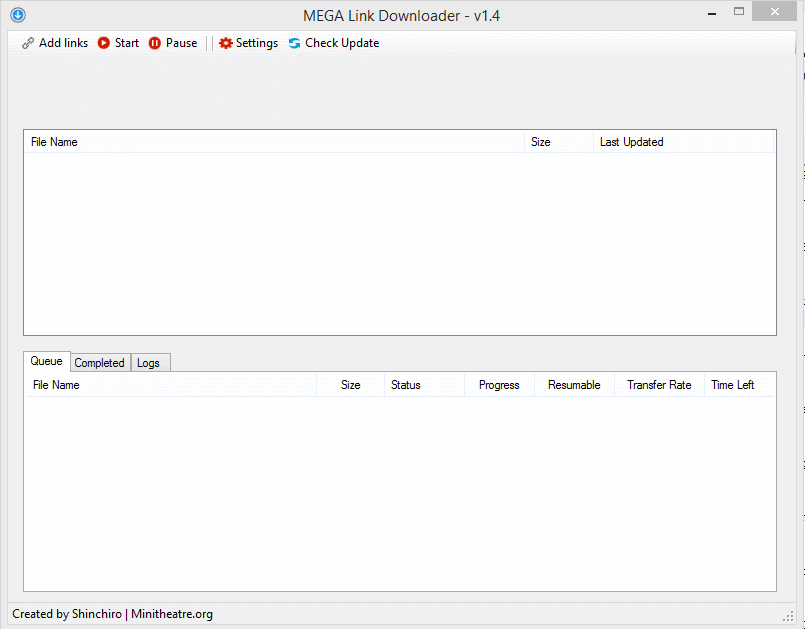The height and width of the screenshot is (629, 805).
Task: Click the Last Updated column header
Action: click(x=683, y=142)
